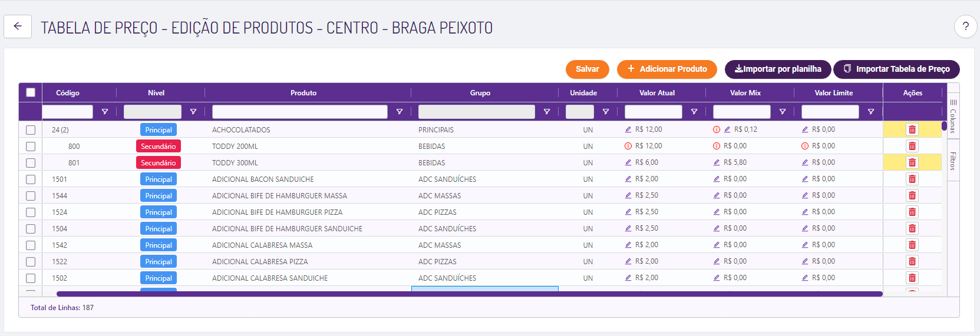Screen dimensions: 980x336
Task: Delete the TODDY 200ML row
Action: [x=912, y=146]
